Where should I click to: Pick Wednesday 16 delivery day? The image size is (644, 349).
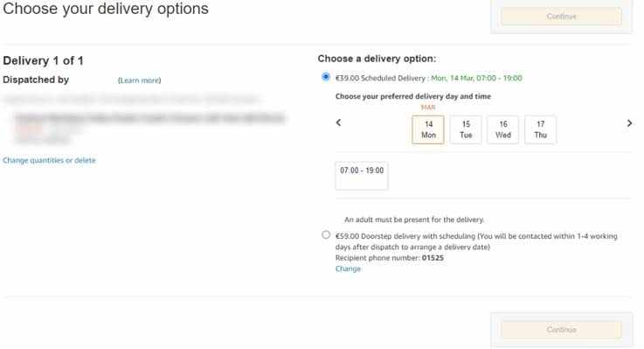coord(503,129)
